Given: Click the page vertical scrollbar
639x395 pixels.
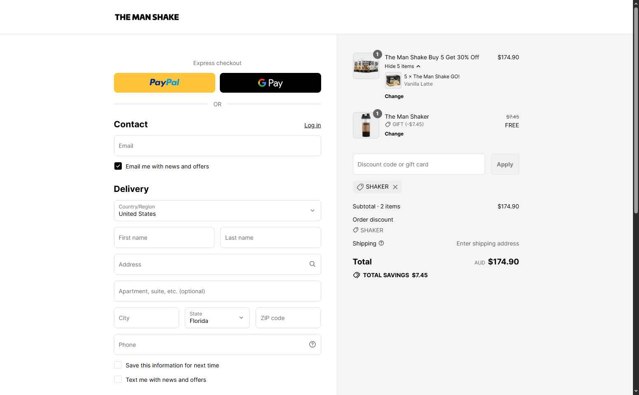Looking at the screenshot, I should (636, 110).
